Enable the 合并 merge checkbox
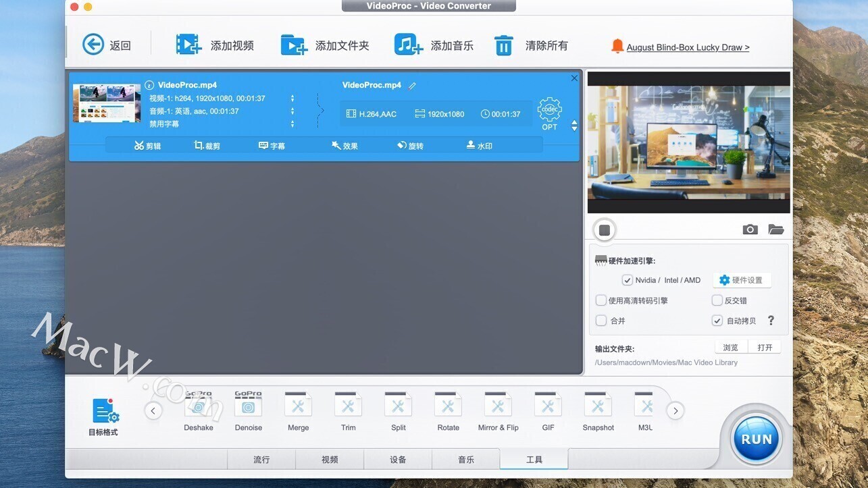The width and height of the screenshot is (868, 488). coord(601,321)
